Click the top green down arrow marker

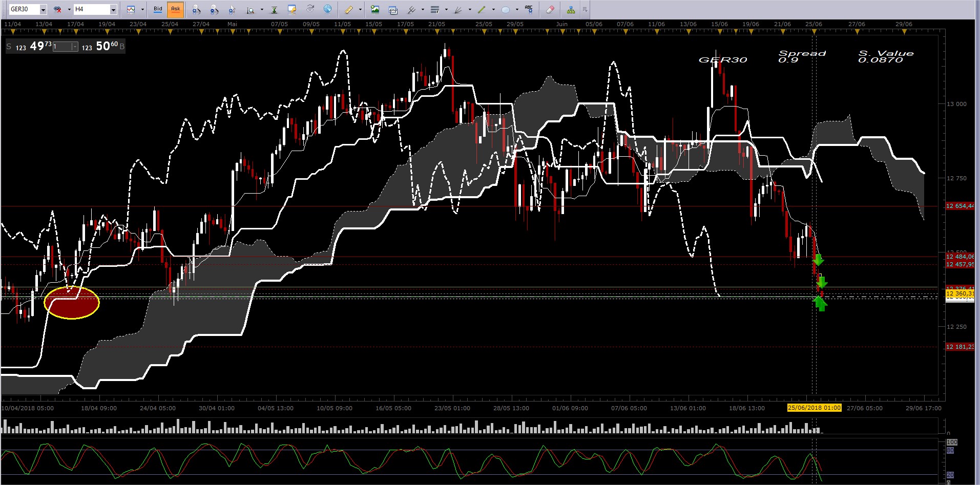coord(818,260)
